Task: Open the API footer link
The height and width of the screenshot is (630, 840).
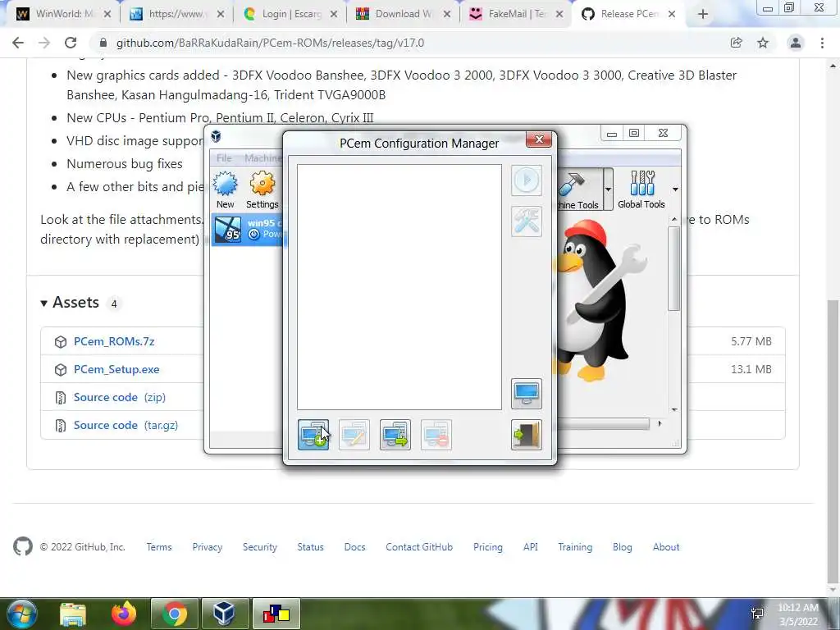Action: pyautogui.click(x=531, y=547)
